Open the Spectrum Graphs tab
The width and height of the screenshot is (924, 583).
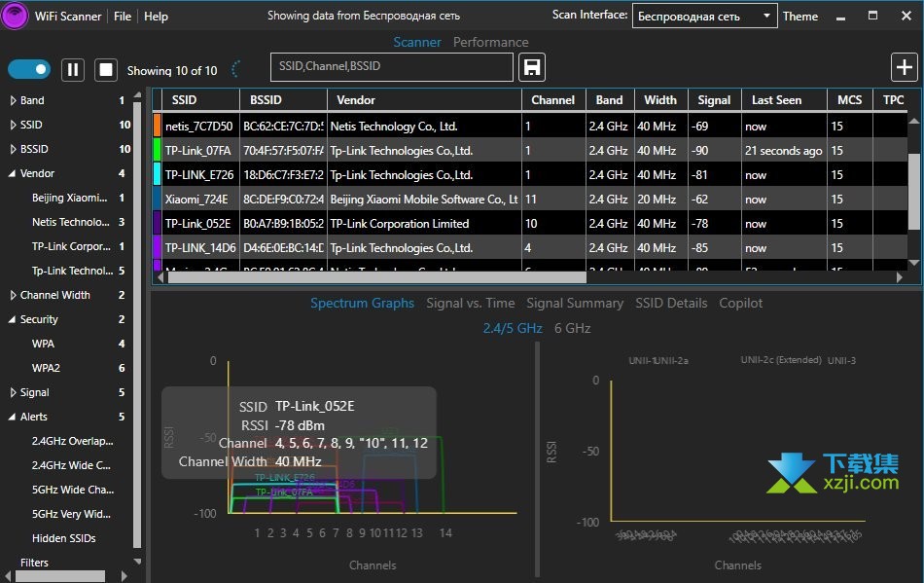363,303
